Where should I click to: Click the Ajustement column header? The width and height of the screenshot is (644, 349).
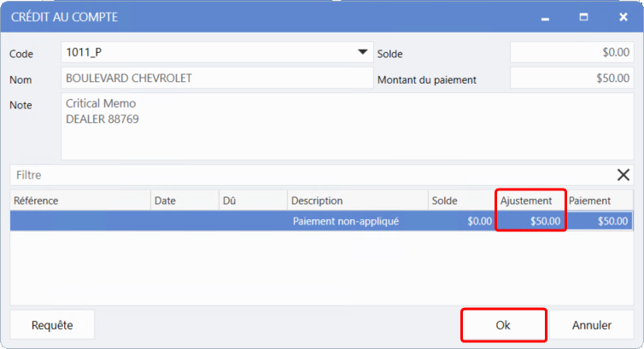(531, 201)
